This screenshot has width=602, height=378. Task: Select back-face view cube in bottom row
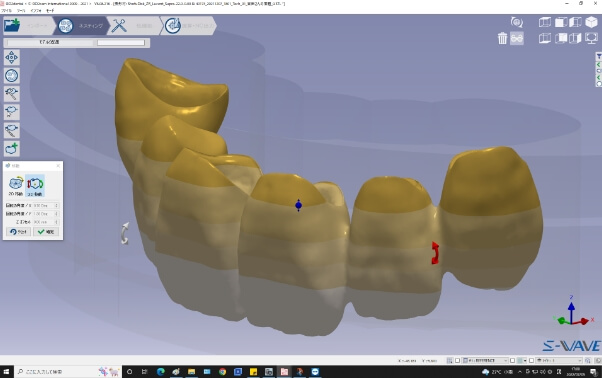pyautogui.click(x=561, y=38)
